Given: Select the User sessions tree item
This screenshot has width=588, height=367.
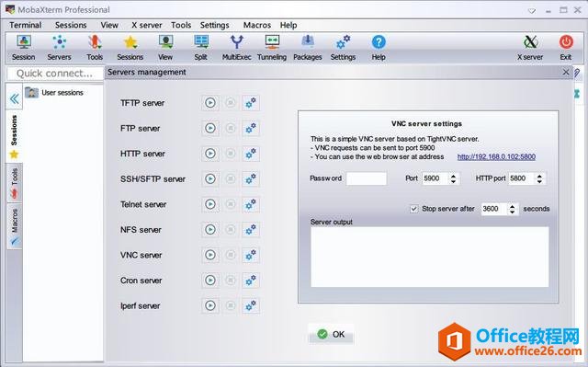Looking at the screenshot, I should pos(55,93).
